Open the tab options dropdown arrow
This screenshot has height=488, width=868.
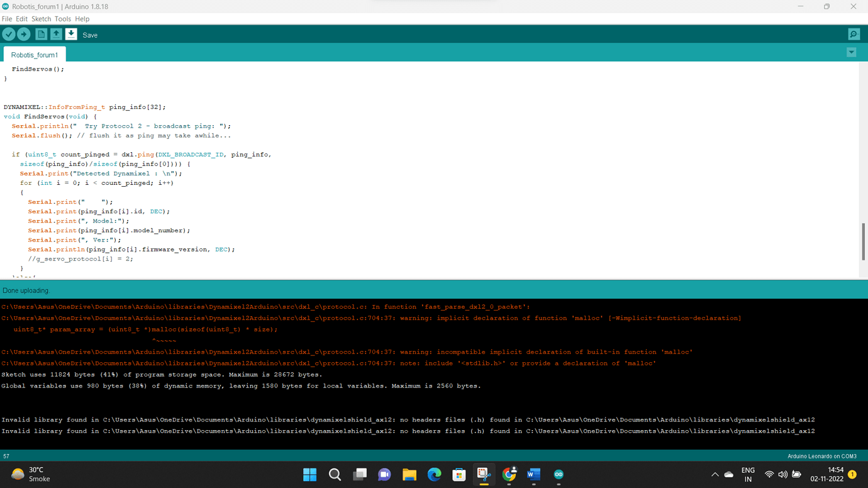(851, 53)
